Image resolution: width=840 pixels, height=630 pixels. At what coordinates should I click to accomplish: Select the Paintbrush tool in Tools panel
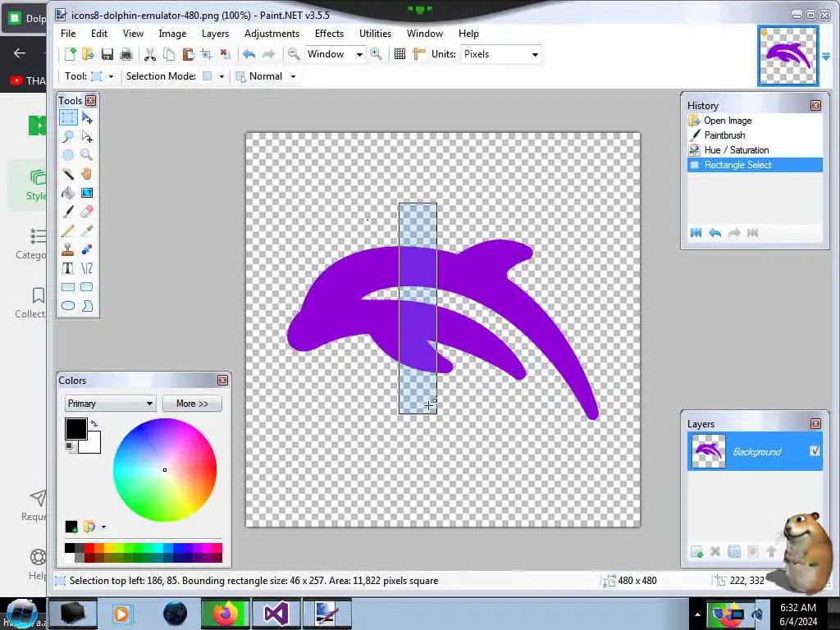pyautogui.click(x=68, y=211)
